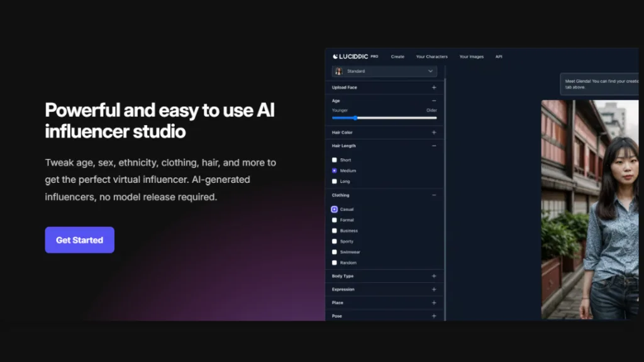Select Business clothing checkbox
Image resolution: width=644 pixels, height=362 pixels.
pos(335,231)
